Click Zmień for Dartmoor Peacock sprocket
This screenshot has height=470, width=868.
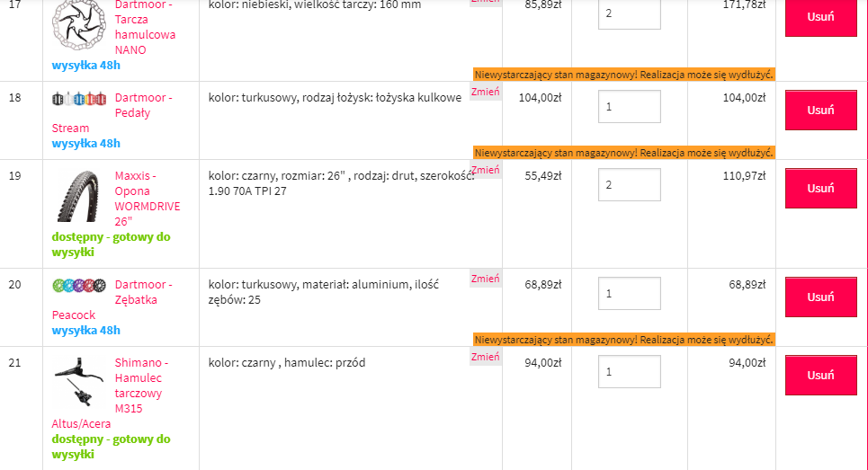click(x=486, y=279)
